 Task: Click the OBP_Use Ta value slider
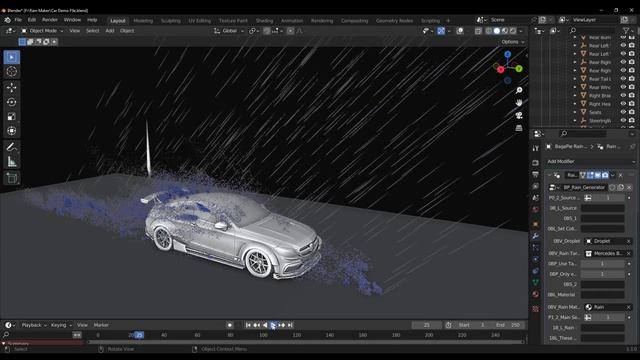click(602, 264)
